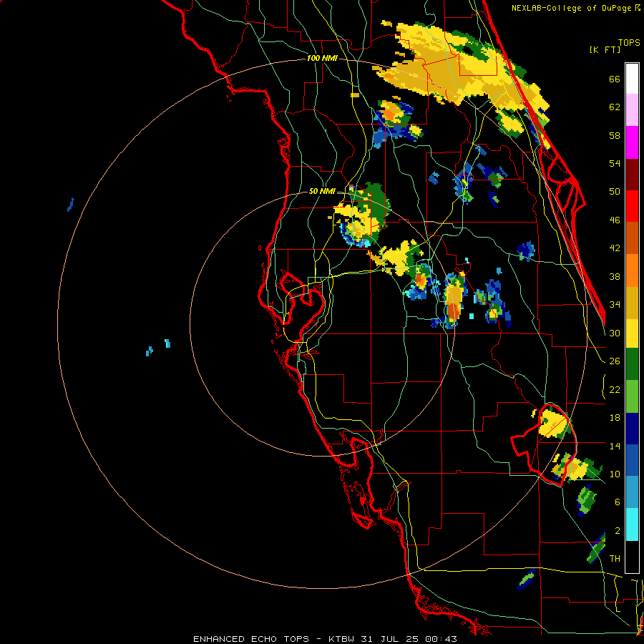Click the orange 38 kft legend swatch

click(x=632, y=270)
